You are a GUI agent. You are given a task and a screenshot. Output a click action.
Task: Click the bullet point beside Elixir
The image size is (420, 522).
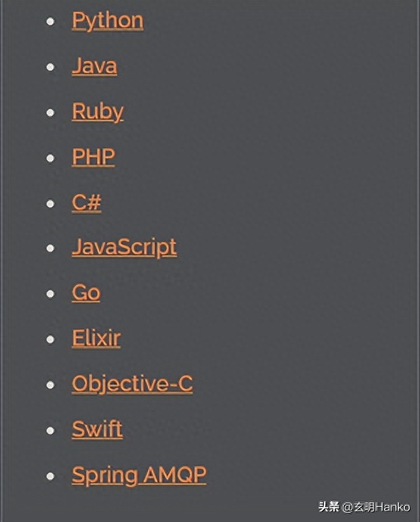pyautogui.click(x=50, y=339)
